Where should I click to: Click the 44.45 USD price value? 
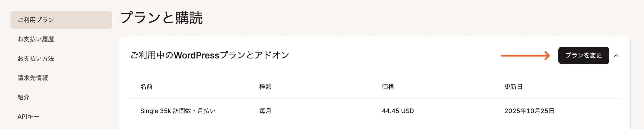pos(398,111)
